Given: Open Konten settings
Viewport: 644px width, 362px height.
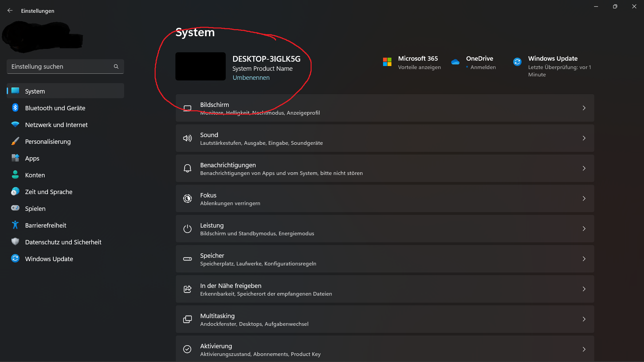Looking at the screenshot, I should coord(35,175).
